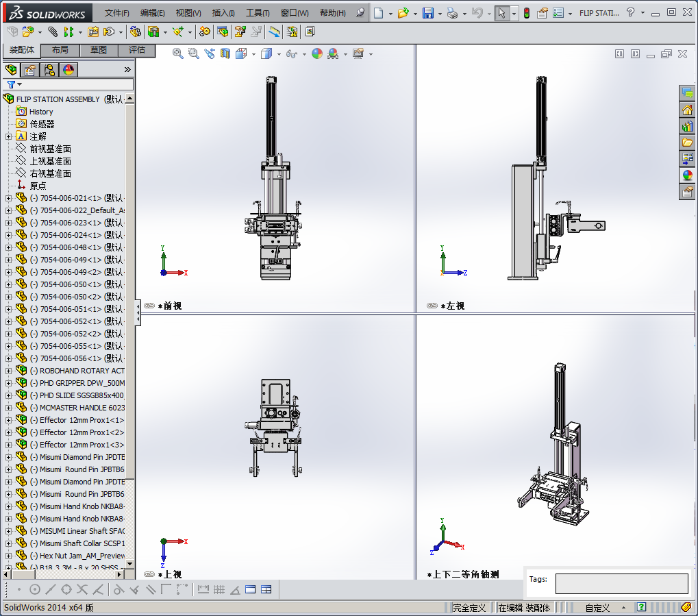Click the Section View icon
The height and width of the screenshot is (616, 698).
pyautogui.click(x=225, y=53)
